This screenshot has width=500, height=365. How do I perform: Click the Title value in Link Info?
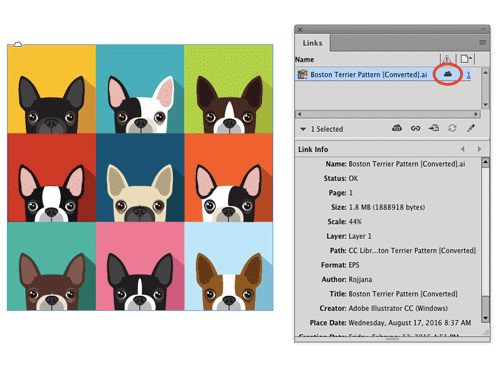403,294
